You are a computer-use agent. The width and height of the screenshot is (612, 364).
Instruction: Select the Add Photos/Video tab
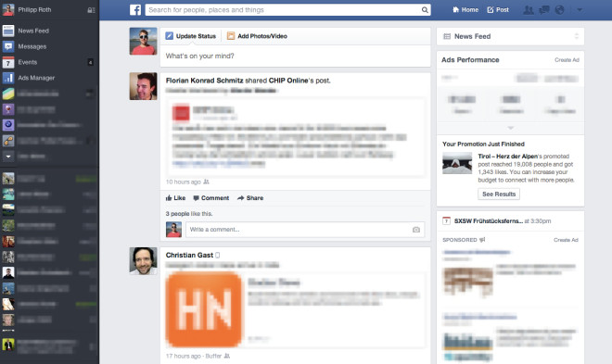point(257,36)
